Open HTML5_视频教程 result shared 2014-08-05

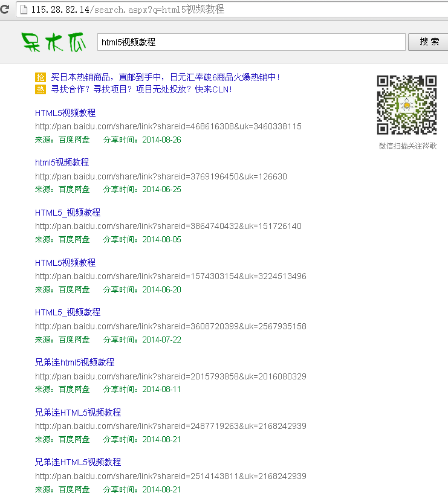coord(68,213)
